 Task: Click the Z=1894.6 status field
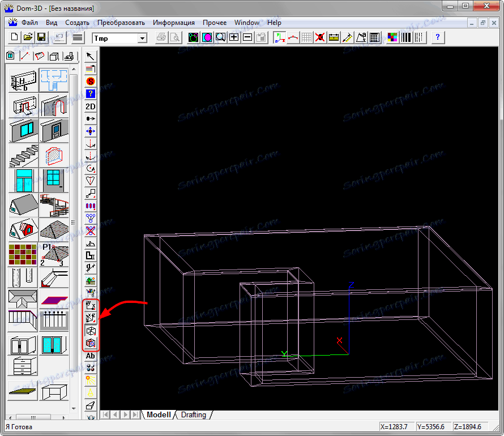470,427
